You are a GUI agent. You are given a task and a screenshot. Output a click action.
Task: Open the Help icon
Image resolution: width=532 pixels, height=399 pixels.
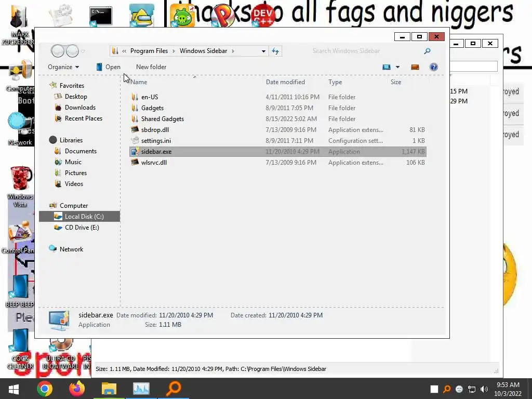434,67
